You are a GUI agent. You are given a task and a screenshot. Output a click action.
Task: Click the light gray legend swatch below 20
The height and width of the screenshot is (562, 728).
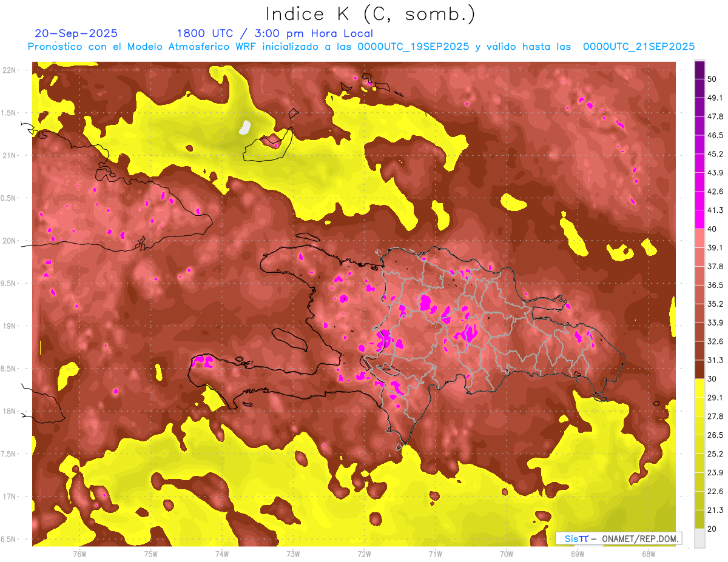699,538
